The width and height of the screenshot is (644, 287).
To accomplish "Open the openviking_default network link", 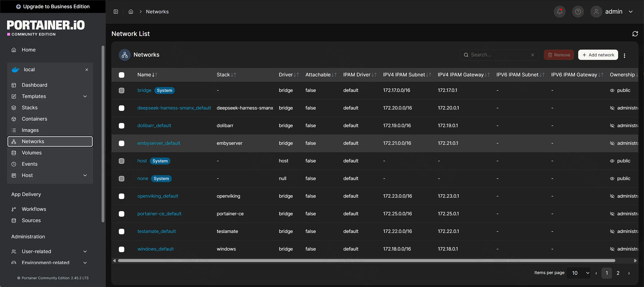I will pos(158,196).
